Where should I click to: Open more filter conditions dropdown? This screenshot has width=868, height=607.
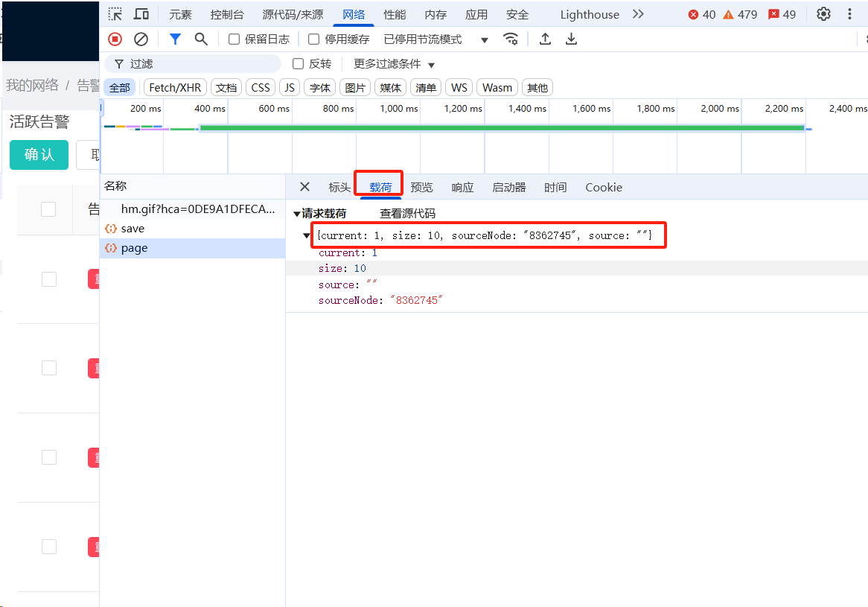394,64
